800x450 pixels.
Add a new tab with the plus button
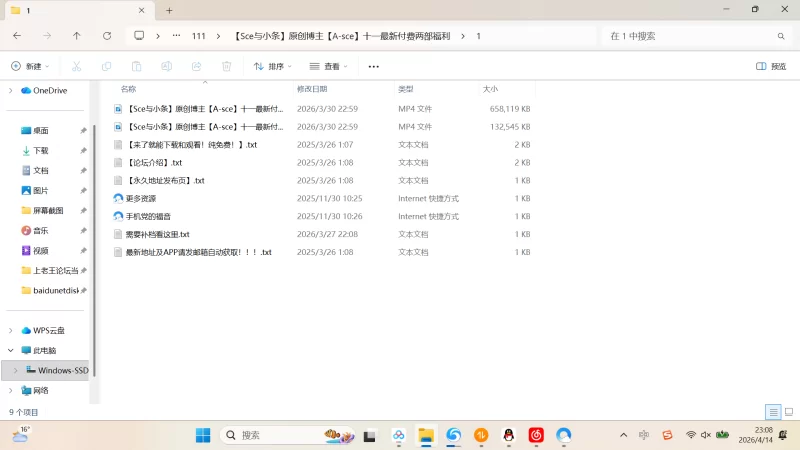pyautogui.click(x=169, y=10)
